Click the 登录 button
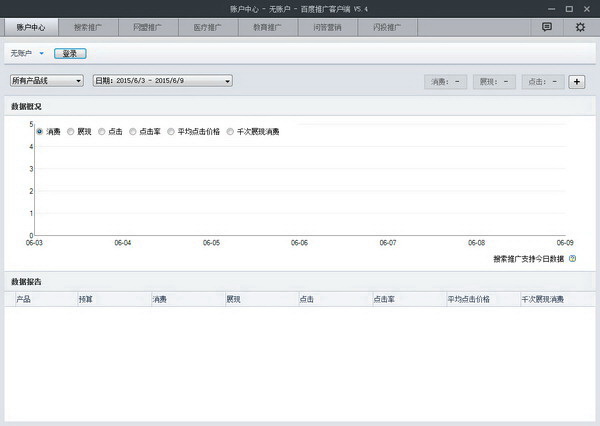 (x=70, y=53)
